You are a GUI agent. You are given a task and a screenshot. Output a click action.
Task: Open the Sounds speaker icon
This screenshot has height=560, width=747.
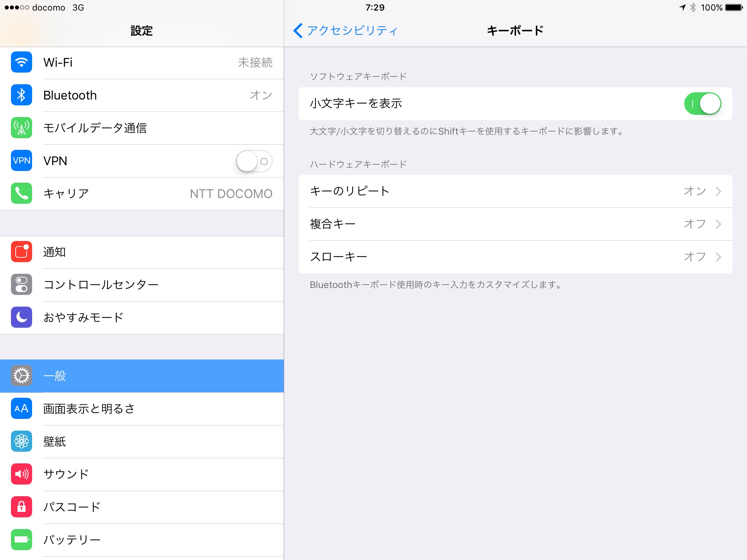tap(22, 474)
